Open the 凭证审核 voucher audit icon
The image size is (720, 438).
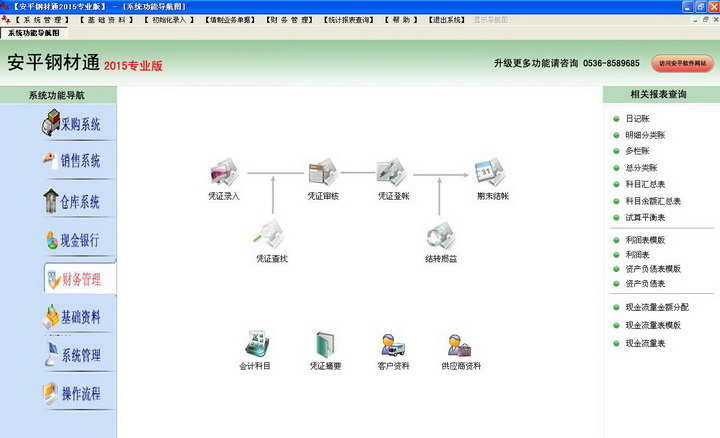(323, 173)
